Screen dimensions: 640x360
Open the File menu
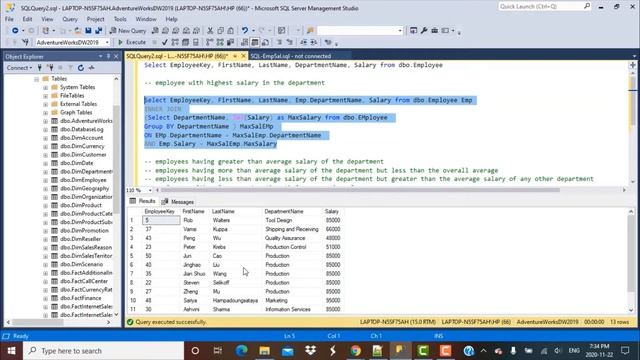(9, 19)
